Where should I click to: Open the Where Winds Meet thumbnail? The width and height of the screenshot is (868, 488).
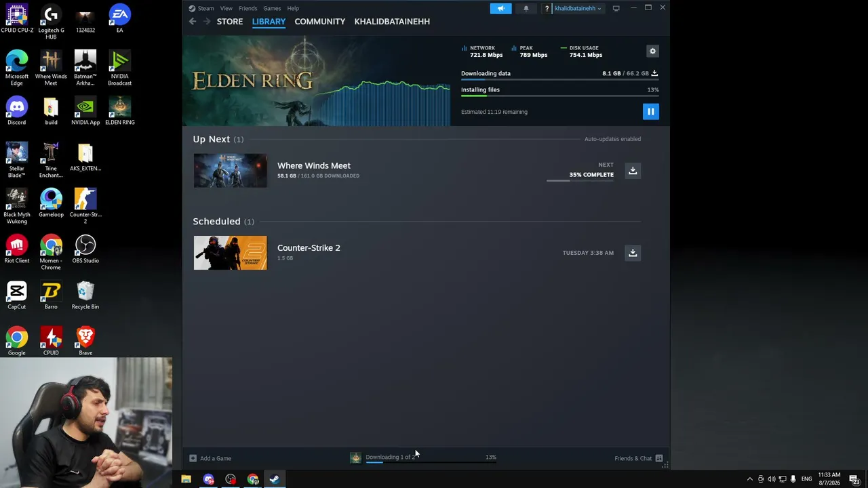point(231,171)
